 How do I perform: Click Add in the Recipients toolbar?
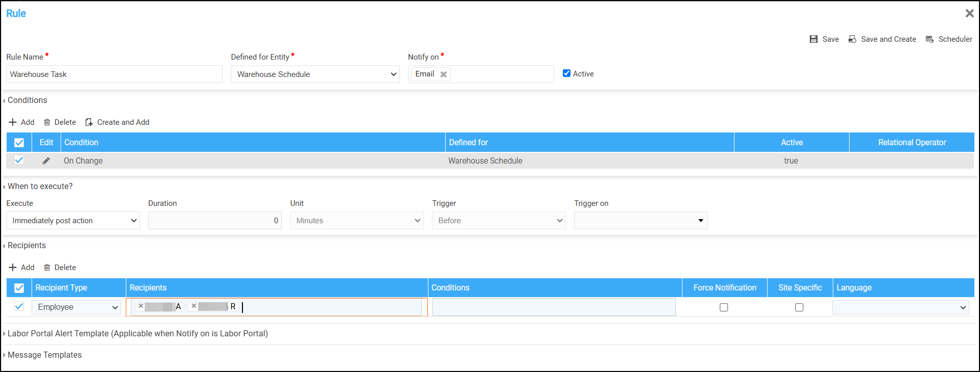click(x=22, y=268)
